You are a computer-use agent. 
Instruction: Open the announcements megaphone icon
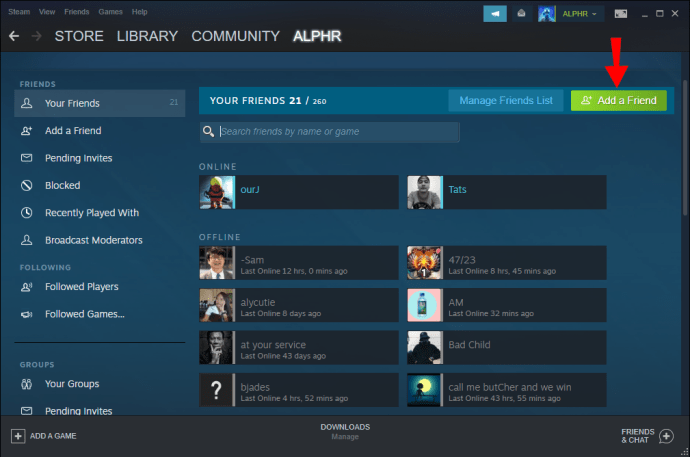[x=495, y=14]
